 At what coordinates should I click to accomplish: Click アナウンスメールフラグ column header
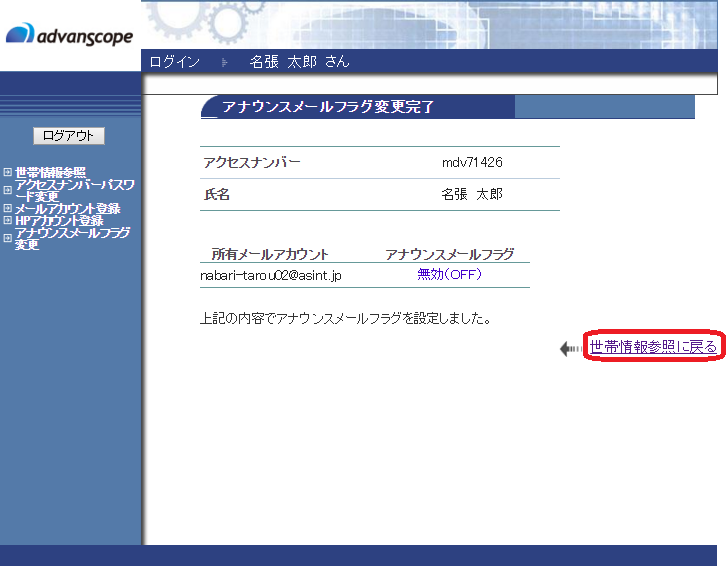coord(449,254)
